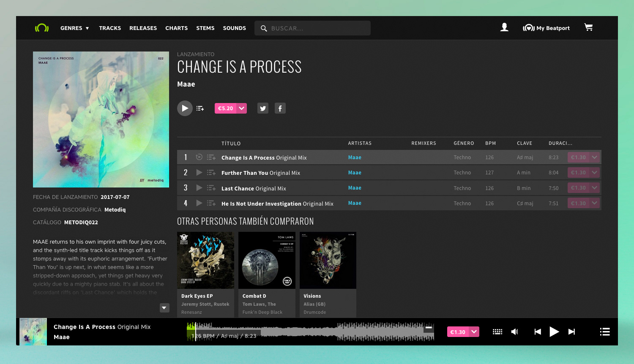Open the Combat D cover
The height and width of the screenshot is (364, 634).
pyautogui.click(x=267, y=260)
